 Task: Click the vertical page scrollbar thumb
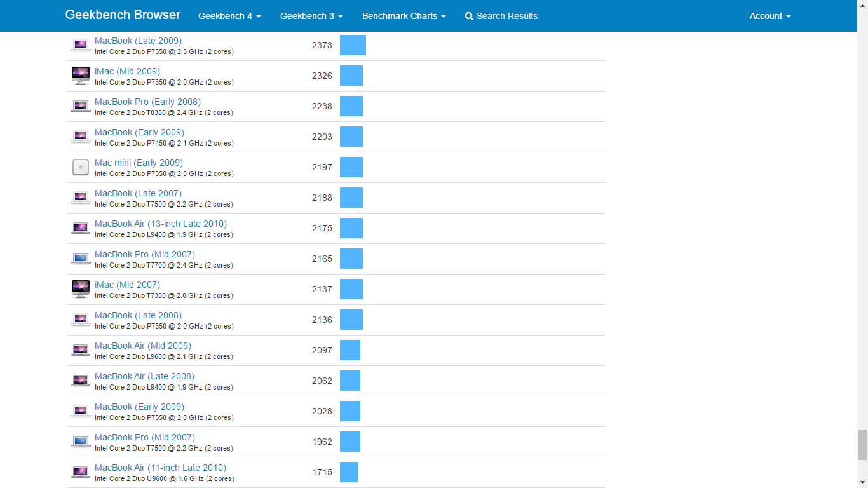click(x=862, y=444)
